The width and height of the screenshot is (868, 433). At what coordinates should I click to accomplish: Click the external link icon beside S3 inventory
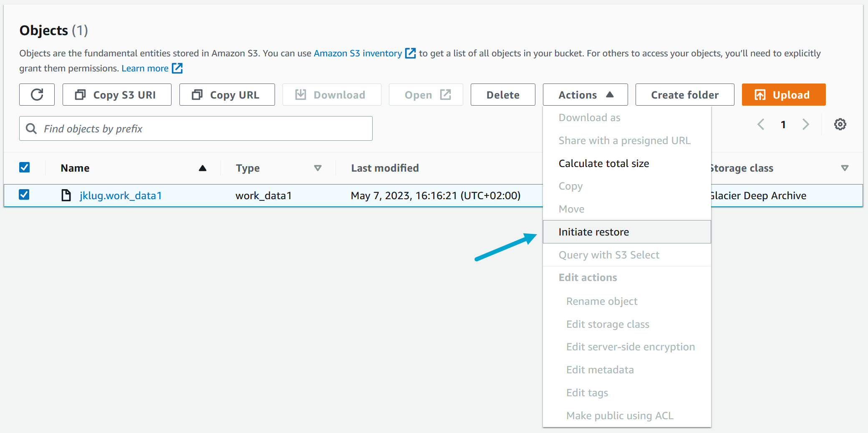click(x=411, y=53)
